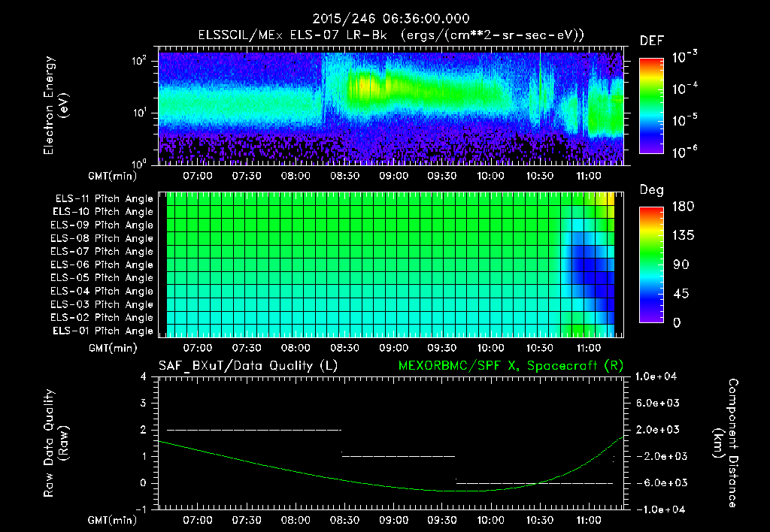The image size is (770, 532).
Task: Click the yellow flux peak in electron spectrogram
Action: 365,84
